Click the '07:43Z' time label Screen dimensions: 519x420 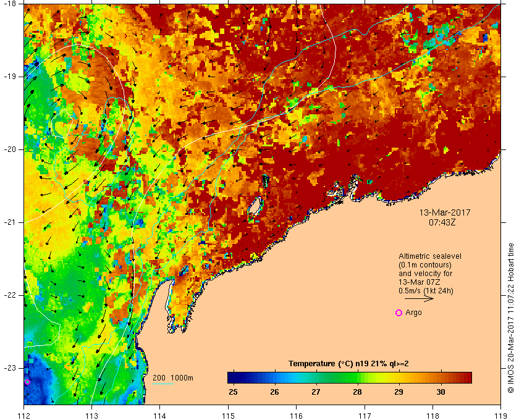[442, 223]
